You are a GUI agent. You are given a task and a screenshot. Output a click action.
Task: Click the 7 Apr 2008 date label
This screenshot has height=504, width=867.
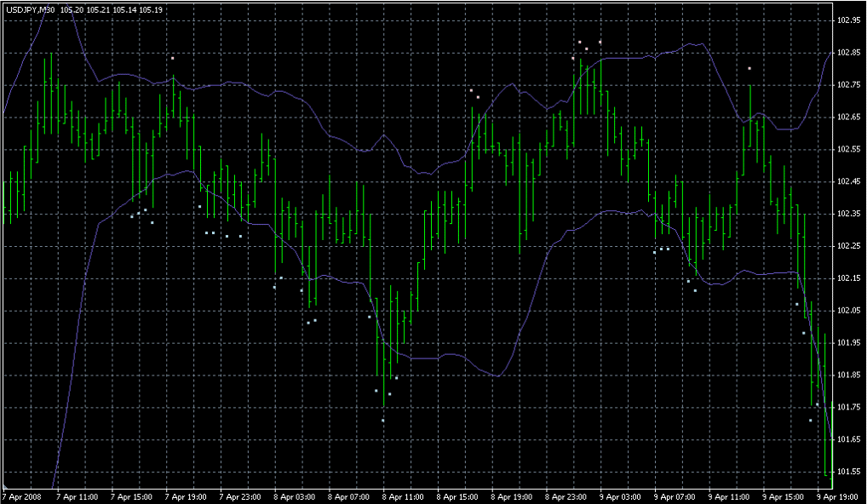tap(22, 496)
